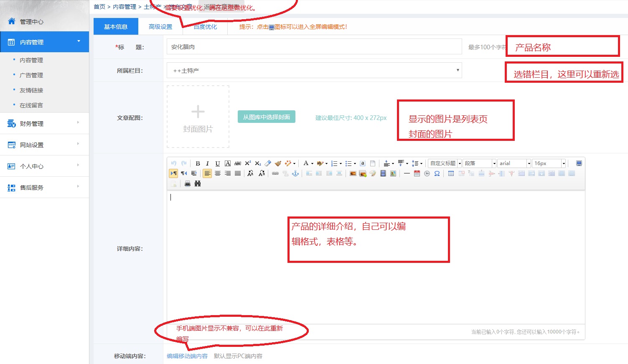Click the underline icon
This screenshot has height=364, width=628.
point(217,163)
